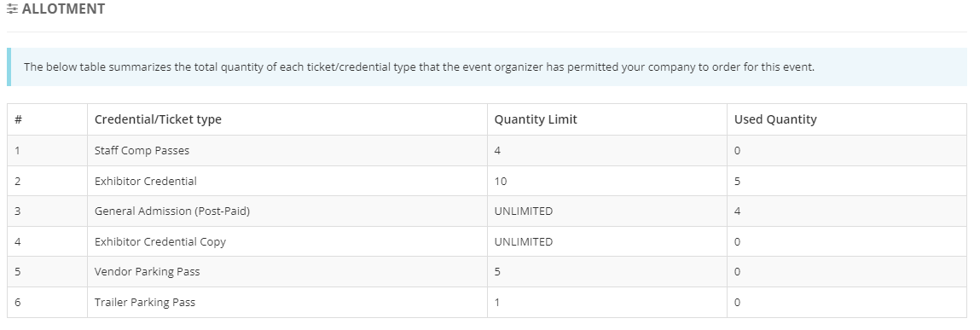This screenshot has width=980, height=330.
Task: Click used quantity 5 for Exhibitor Credential
Action: click(x=738, y=182)
